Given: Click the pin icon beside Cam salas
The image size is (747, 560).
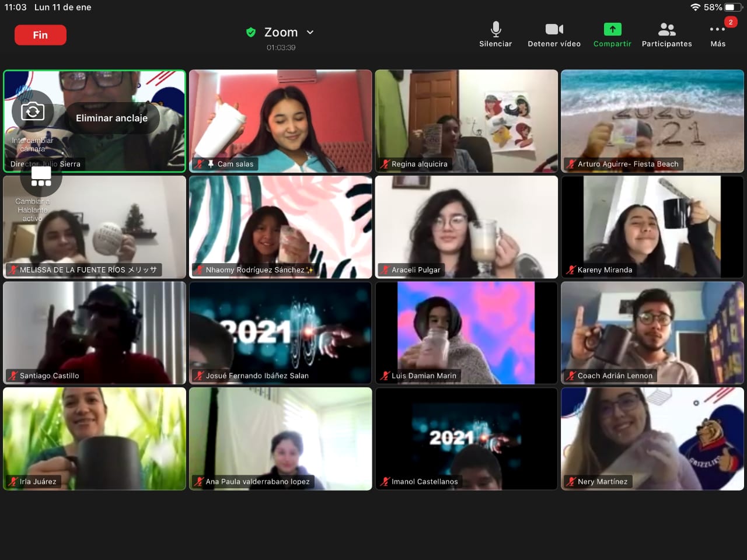Looking at the screenshot, I should tap(211, 164).
